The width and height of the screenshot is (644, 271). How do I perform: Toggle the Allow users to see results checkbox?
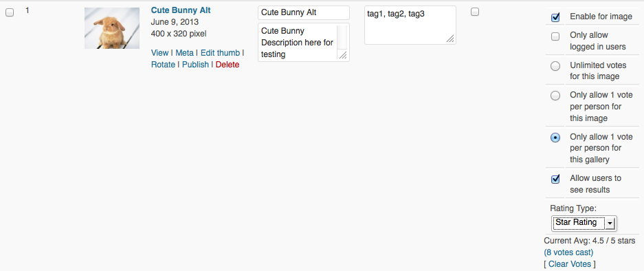coord(555,180)
